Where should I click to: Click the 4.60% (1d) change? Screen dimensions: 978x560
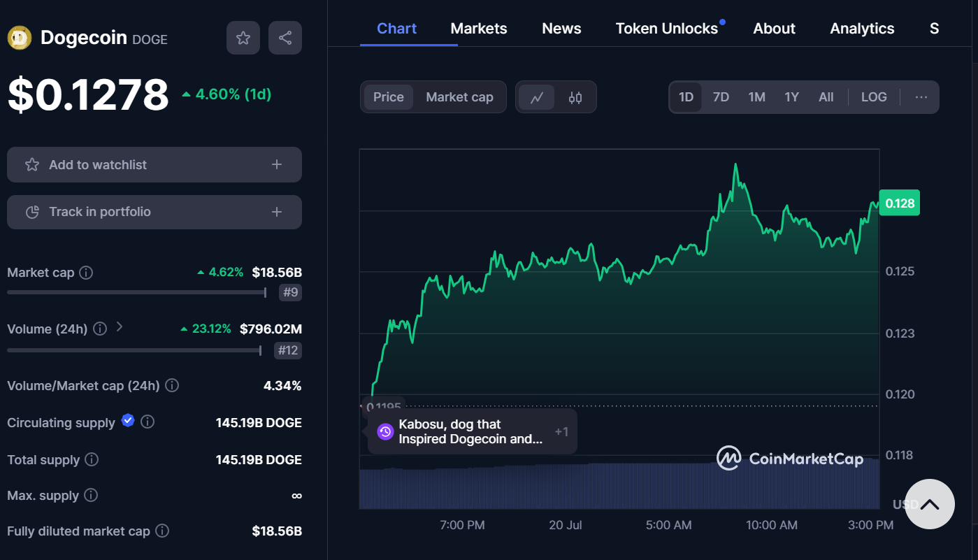tap(226, 94)
